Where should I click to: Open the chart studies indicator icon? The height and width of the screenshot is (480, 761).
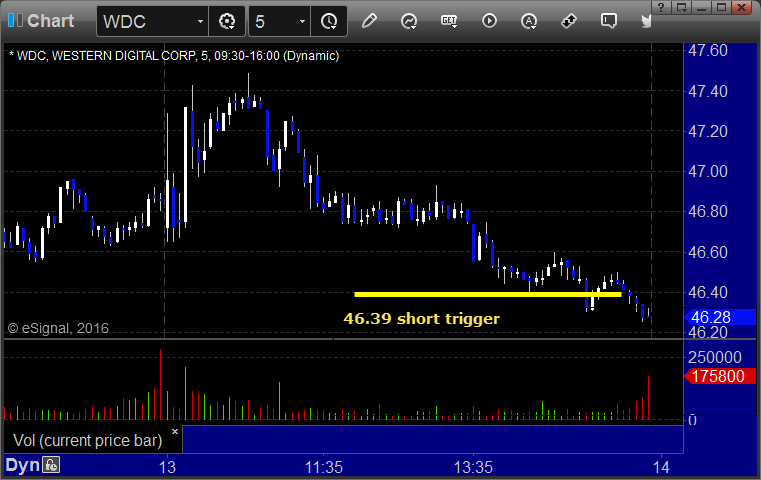pos(409,21)
